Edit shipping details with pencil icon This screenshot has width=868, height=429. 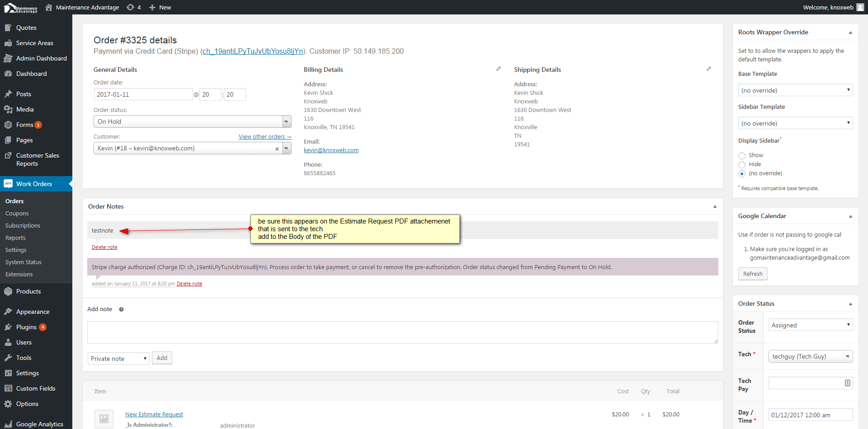(709, 69)
